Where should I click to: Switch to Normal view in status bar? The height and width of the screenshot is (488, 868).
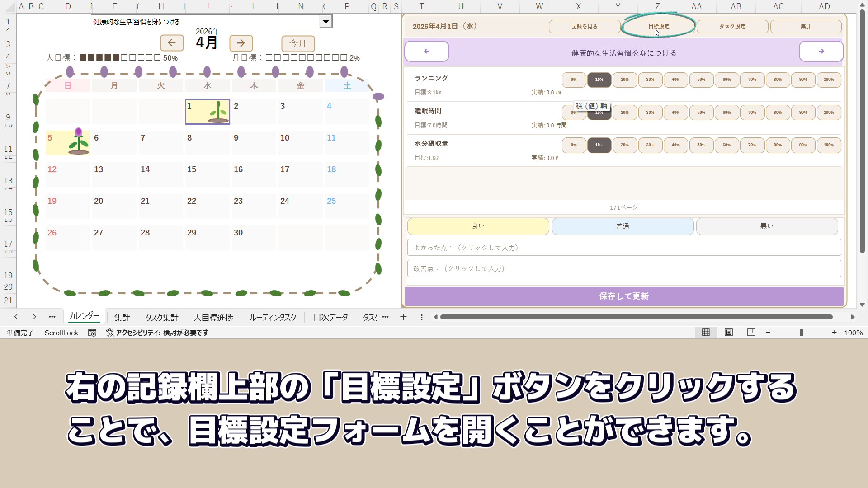[706, 333]
